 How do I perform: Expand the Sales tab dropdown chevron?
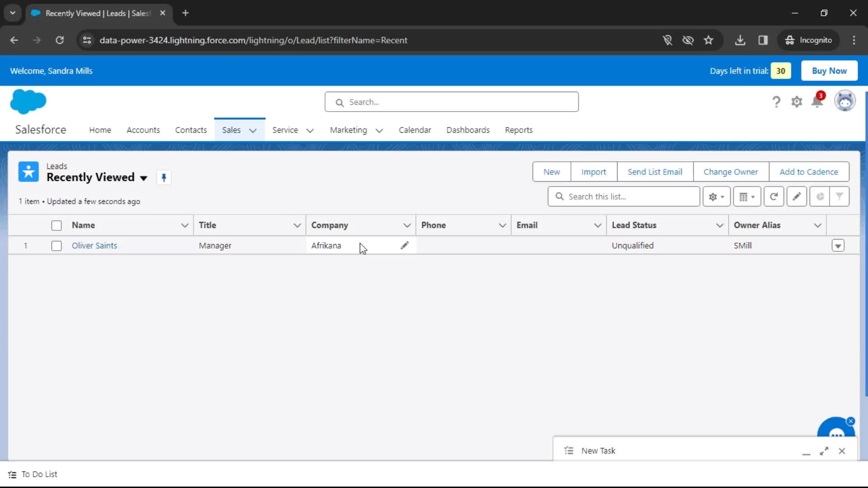[253, 131]
